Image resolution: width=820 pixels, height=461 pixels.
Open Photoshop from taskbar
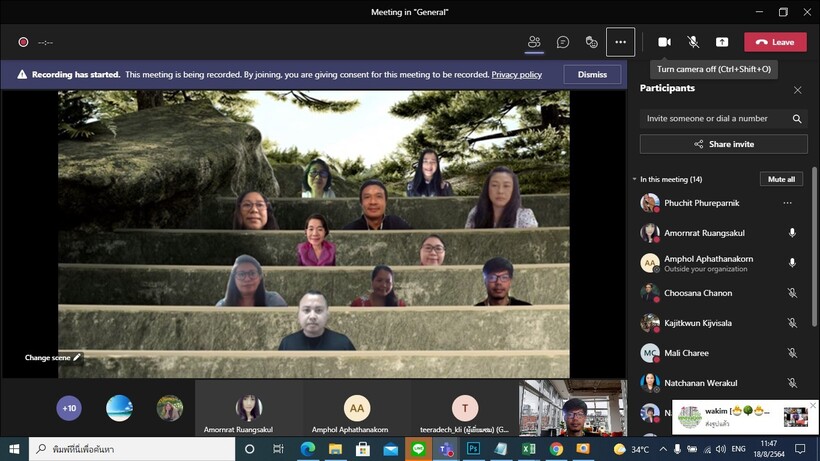pos(473,449)
